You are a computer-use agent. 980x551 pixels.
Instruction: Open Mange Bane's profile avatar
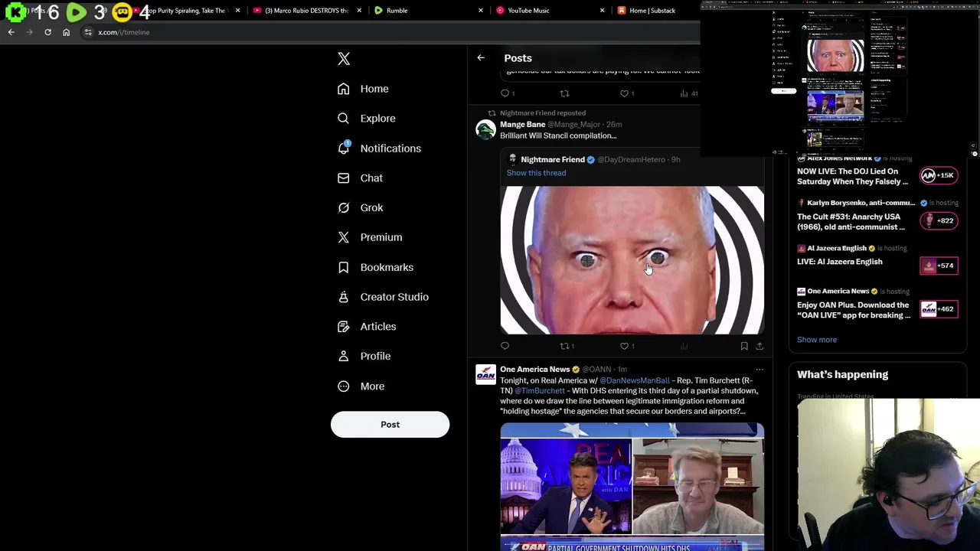[x=485, y=129]
